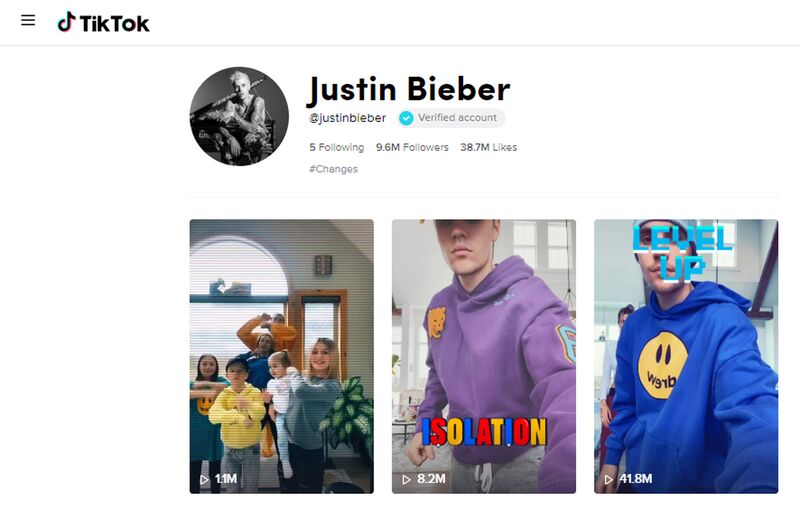The width and height of the screenshot is (800, 510).
Task: Open the LEVEL UP blue hoodie video
Action: pyautogui.click(x=686, y=356)
